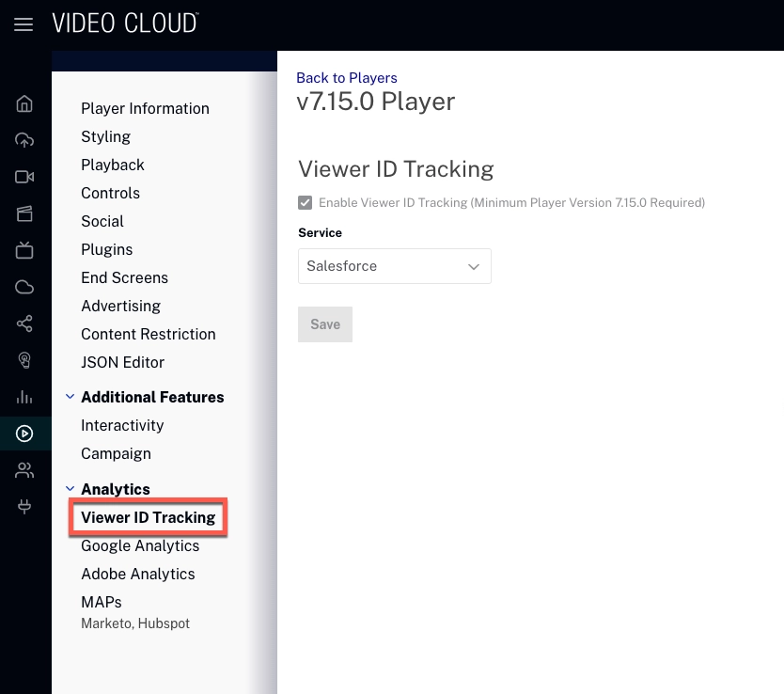Open the Service dropdown showing Salesforce
784x694 pixels.
click(394, 266)
